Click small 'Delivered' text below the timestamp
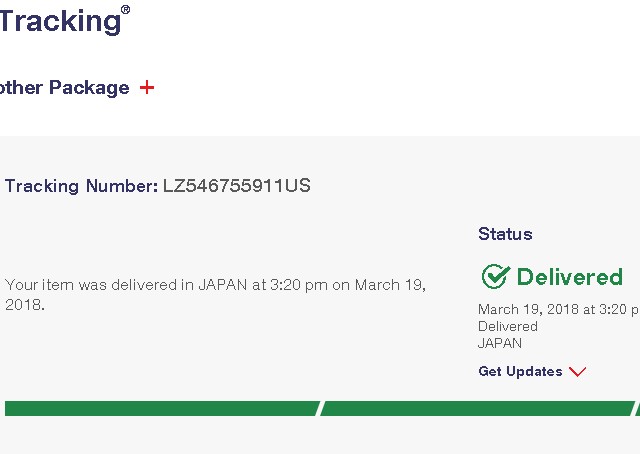The image size is (640, 454). [507, 326]
